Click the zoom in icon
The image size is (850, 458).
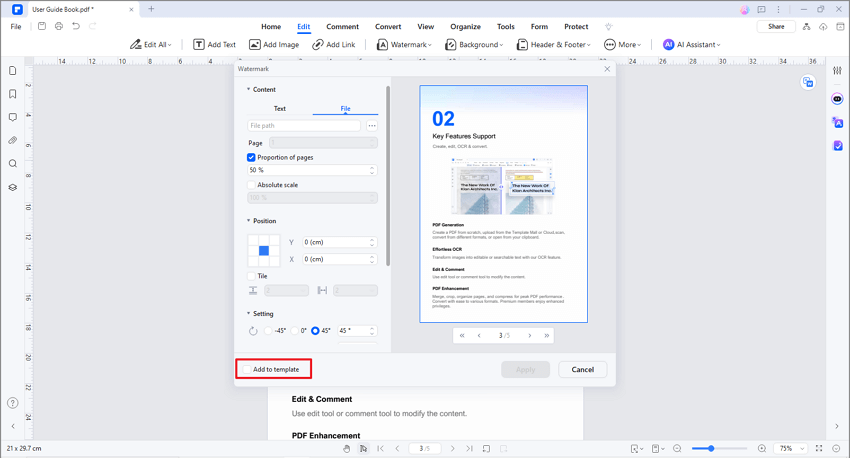pyautogui.click(x=762, y=448)
